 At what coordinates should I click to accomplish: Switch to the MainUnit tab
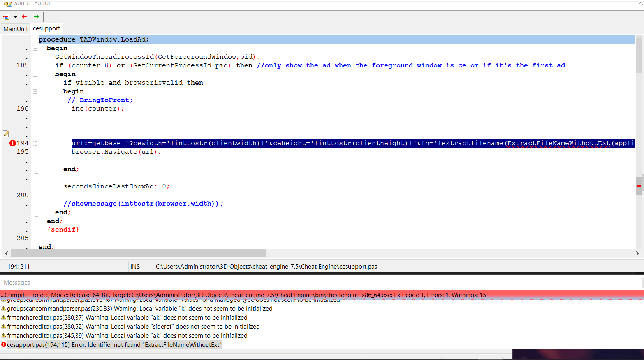(x=16, y=29)
